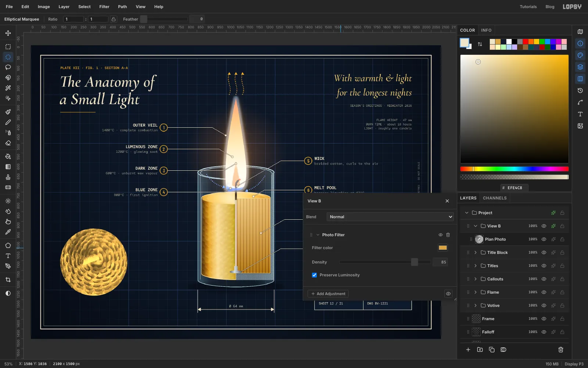Open the Filter menu
The width and height of the screenshot is (588, 368).
pos(104,7)
